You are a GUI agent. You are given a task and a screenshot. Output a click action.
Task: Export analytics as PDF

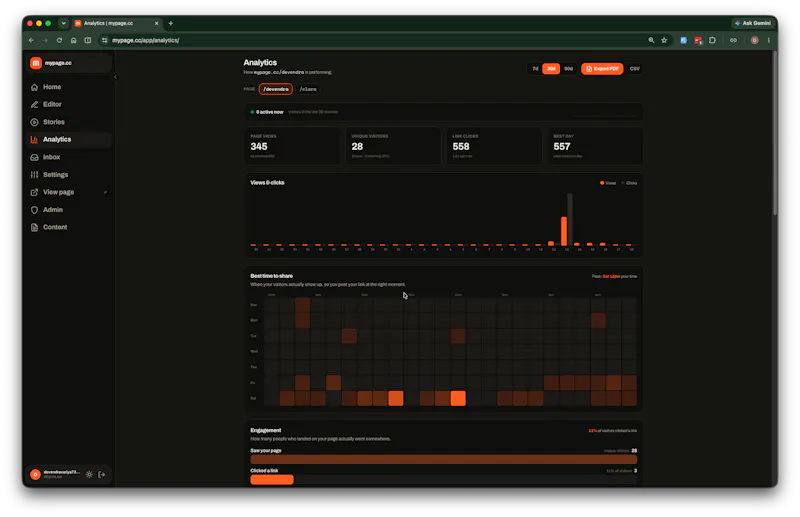tap(602, 68)
